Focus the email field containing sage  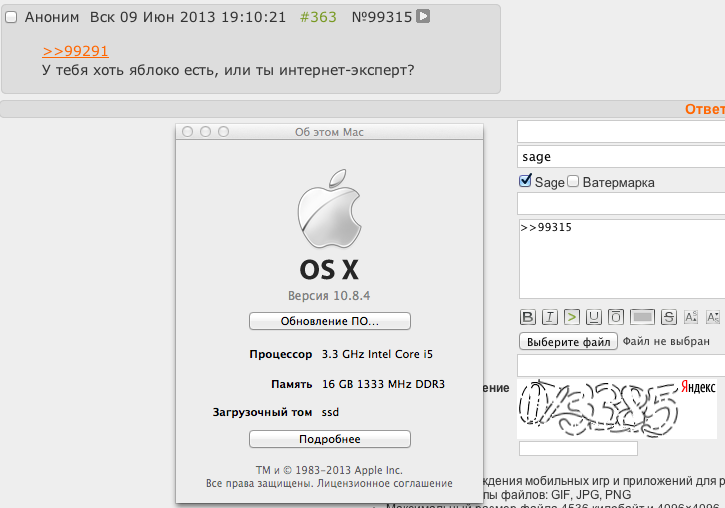click(x=621, y=157)
